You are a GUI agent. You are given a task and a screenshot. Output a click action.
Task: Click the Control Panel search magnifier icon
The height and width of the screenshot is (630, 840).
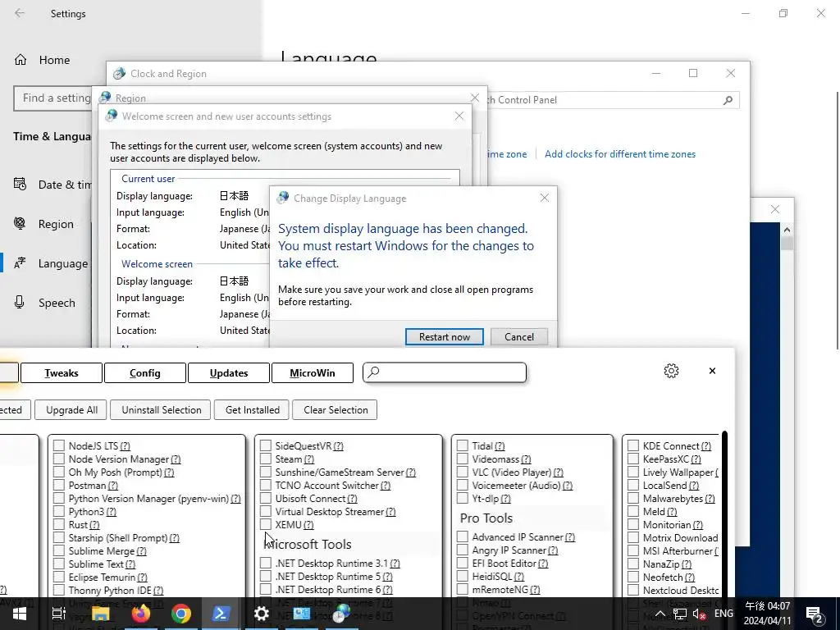tap(728, 100)
